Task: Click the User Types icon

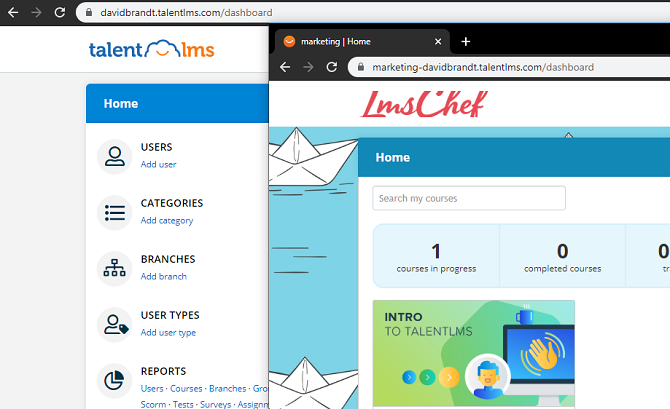Action: [x=115, y=324]
